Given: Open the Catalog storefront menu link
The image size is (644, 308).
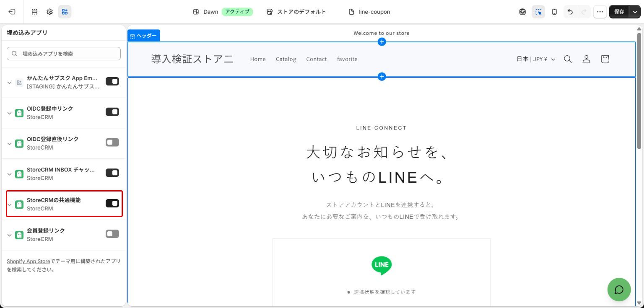Looking at the screenshot, I should point(286,59).
